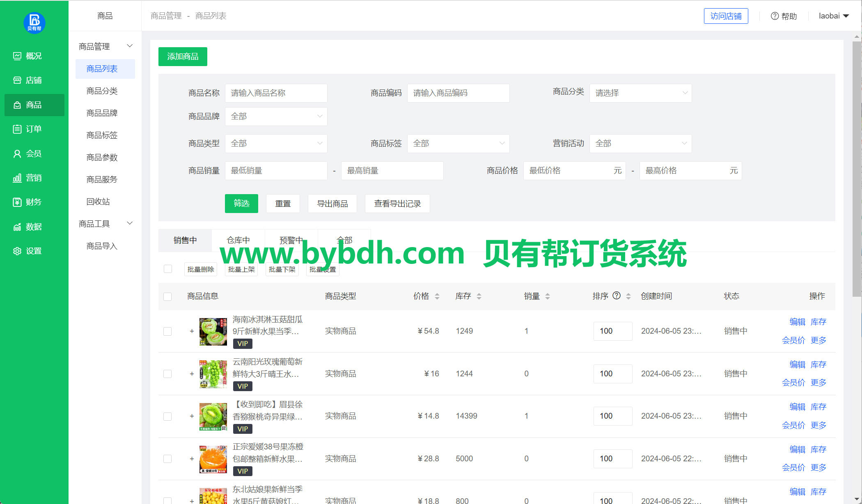This screenshot has width=862, height=504.
Task: Check the box for 海南冰淇淋玉菇甜瓜 product
Action: 167,331
